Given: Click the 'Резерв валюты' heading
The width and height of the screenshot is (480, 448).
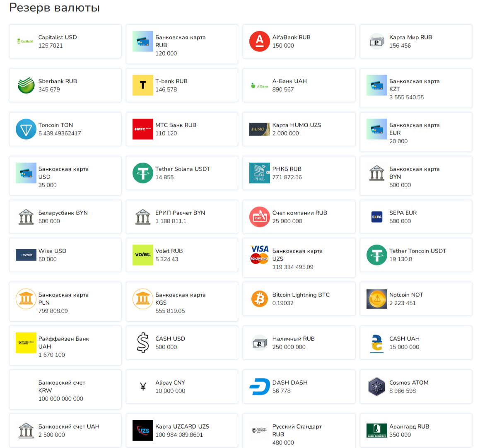Looking at the screenshot, I should coord(55,7).
